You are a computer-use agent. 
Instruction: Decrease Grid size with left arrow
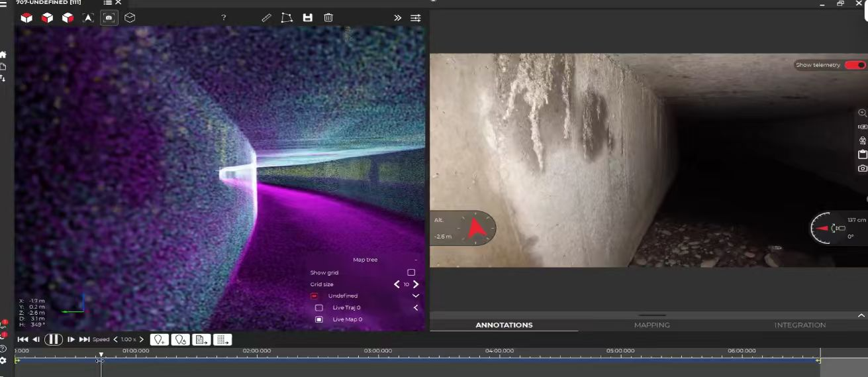click(397, 284)
